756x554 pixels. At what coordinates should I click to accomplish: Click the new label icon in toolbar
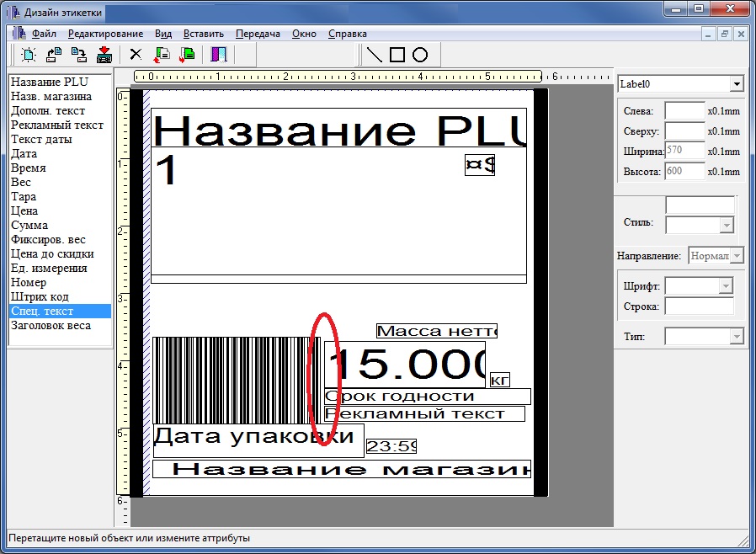click(29, 55)
